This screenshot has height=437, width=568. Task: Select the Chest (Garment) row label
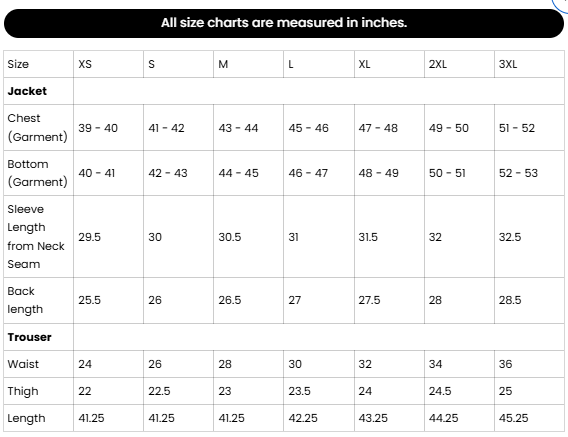38,128
